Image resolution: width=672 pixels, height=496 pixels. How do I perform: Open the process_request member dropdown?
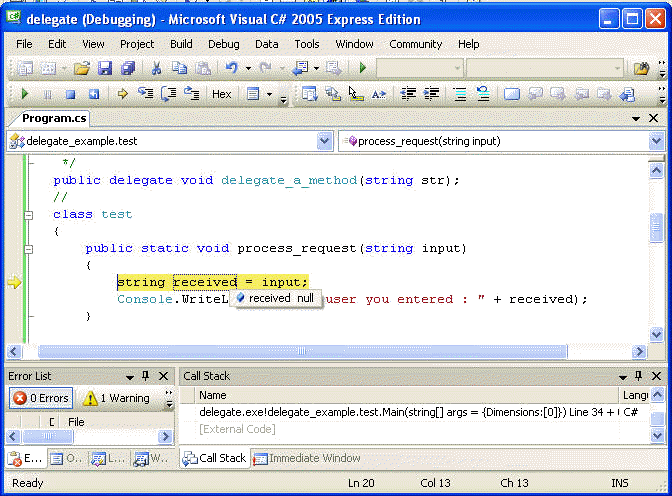coord(655,142)
